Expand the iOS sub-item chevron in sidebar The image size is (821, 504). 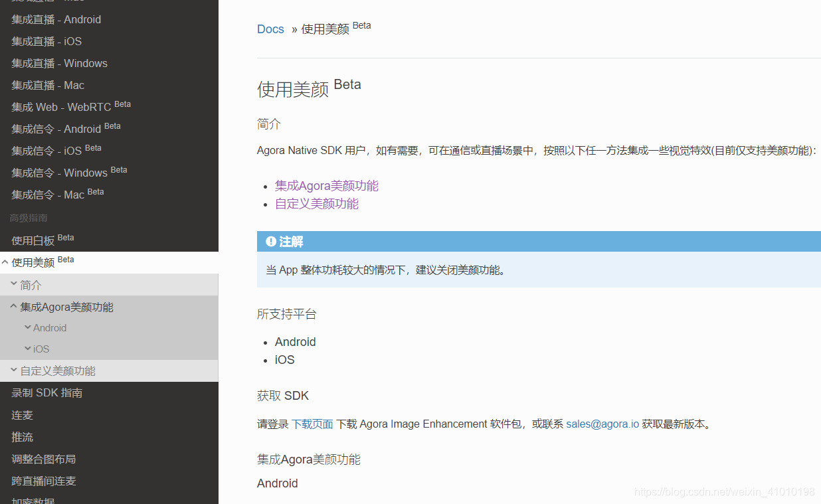click(x=28, y=349)
